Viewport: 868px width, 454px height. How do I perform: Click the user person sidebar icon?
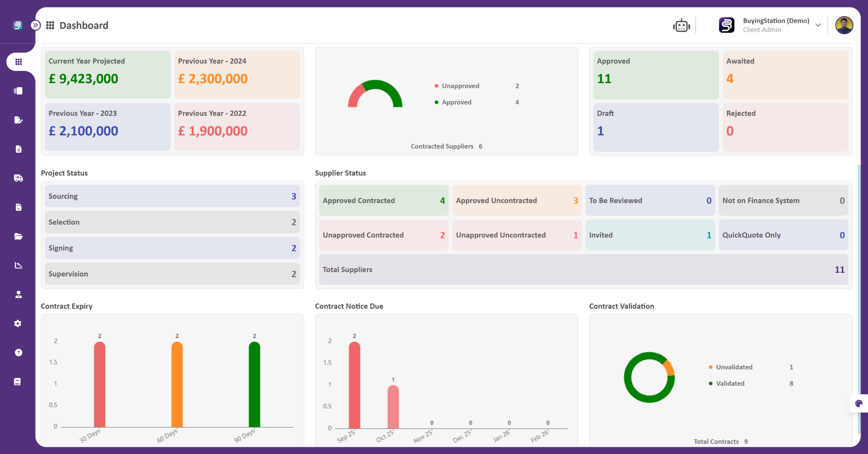click(18, 295)
